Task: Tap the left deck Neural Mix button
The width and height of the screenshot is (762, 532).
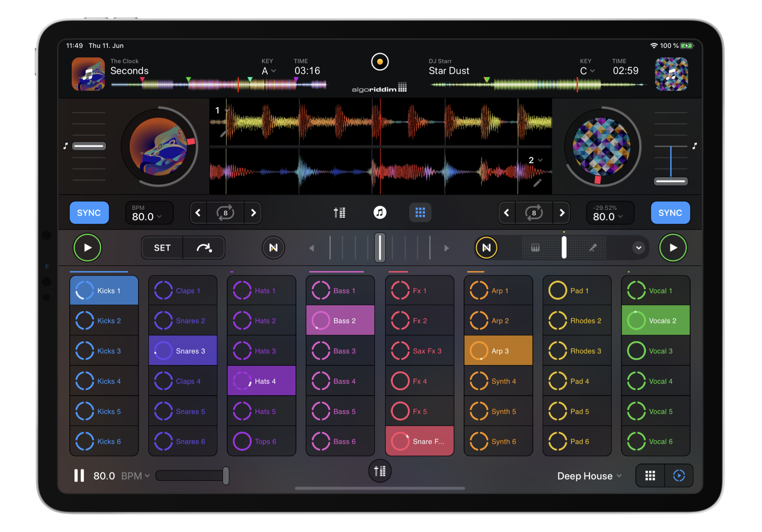Action: coord(273,248)
